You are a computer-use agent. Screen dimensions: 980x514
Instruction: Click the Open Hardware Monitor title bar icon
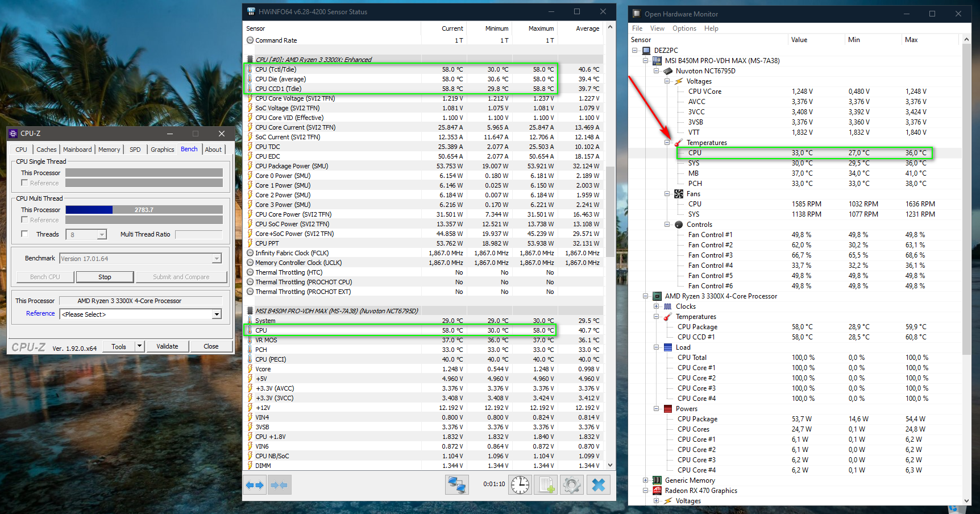point(637,14)
